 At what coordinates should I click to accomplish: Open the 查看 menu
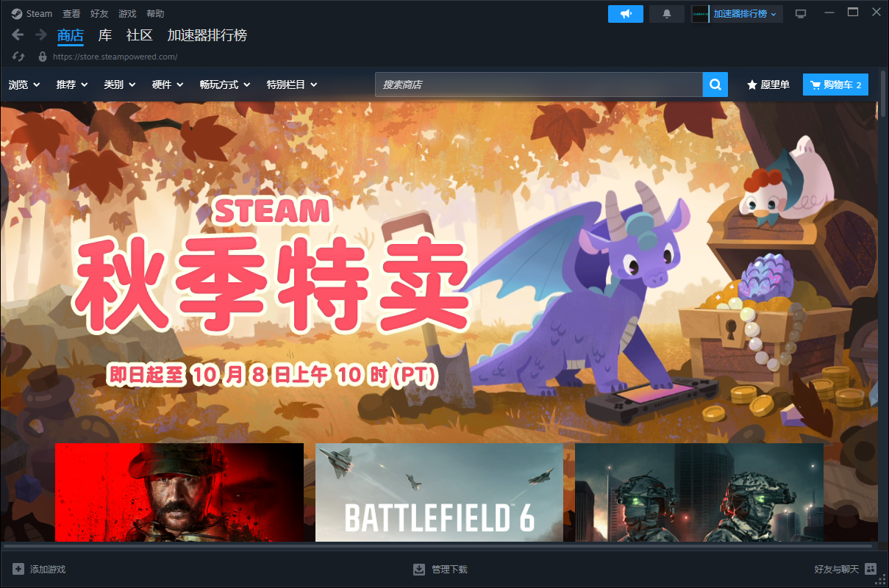click(x=71, y=13)
